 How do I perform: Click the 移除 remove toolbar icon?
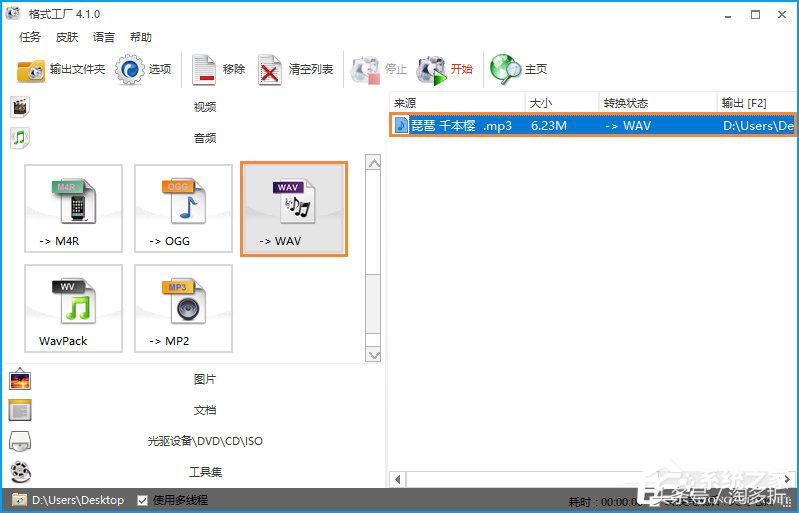click(x=204, y=70)
